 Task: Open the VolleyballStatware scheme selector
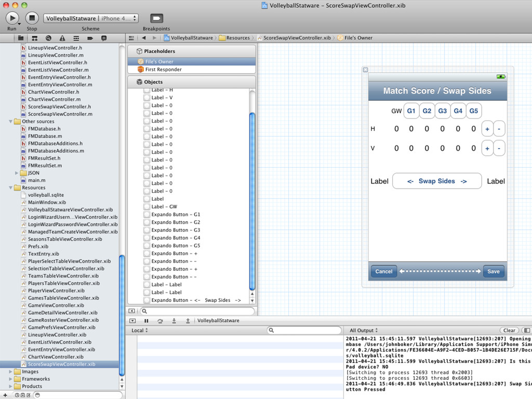(x=90, y=18)
